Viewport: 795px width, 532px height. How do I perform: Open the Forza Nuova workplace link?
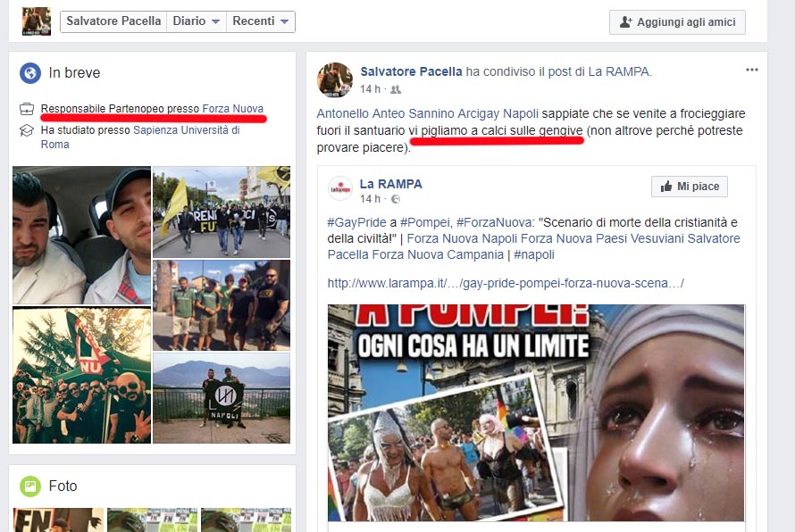(x=233, y=108)
